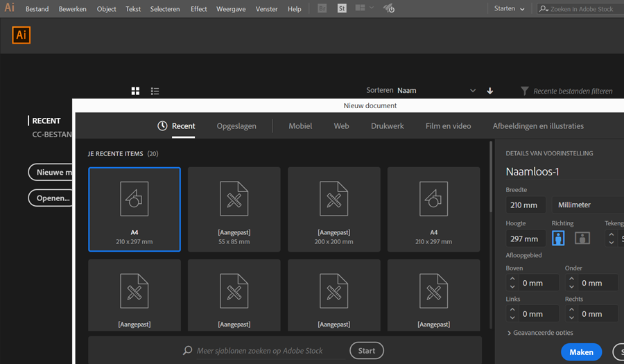624x364 pixels.
Task: Open the Bestand menu
Action: coord(37,9)
